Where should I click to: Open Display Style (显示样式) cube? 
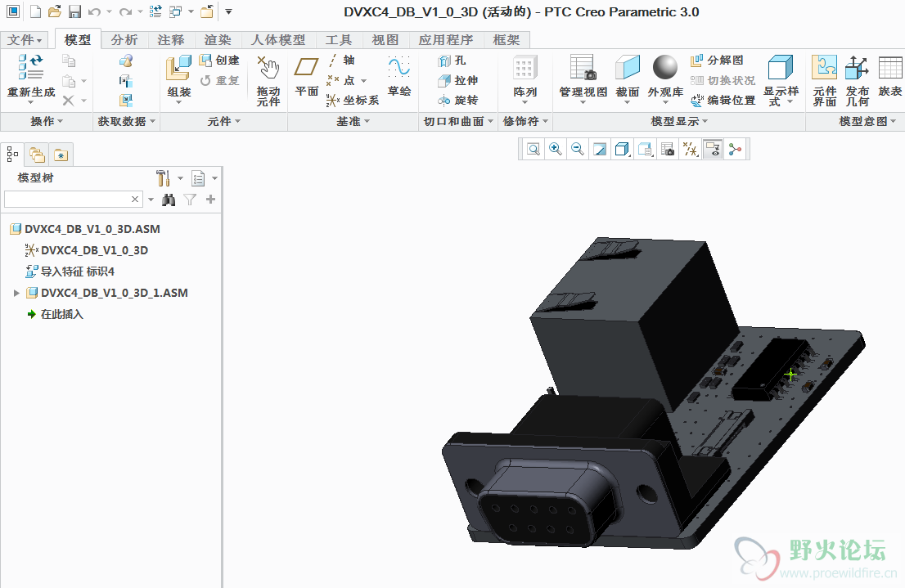(x=781, y=81)
